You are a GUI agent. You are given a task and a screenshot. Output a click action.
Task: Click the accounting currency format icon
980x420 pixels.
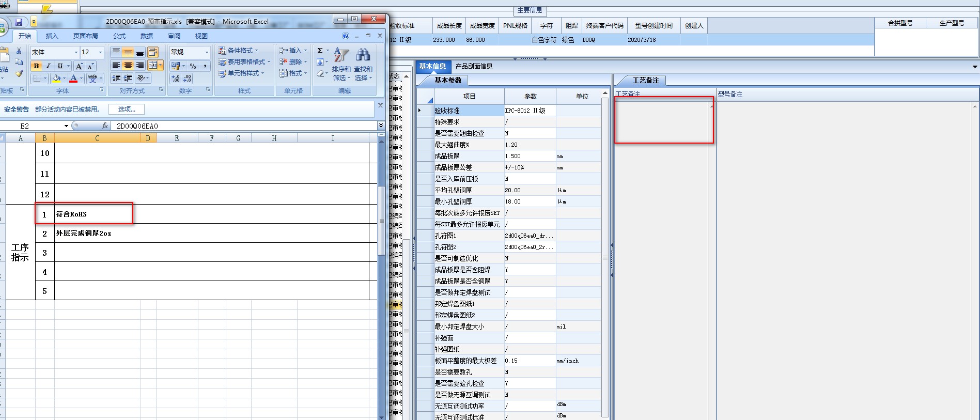coord(176,66)
